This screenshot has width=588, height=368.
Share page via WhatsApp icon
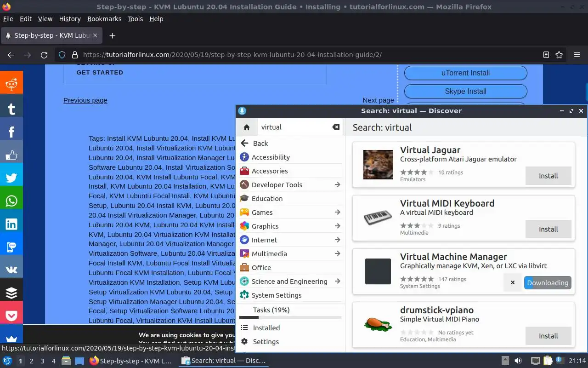[11, 201]
